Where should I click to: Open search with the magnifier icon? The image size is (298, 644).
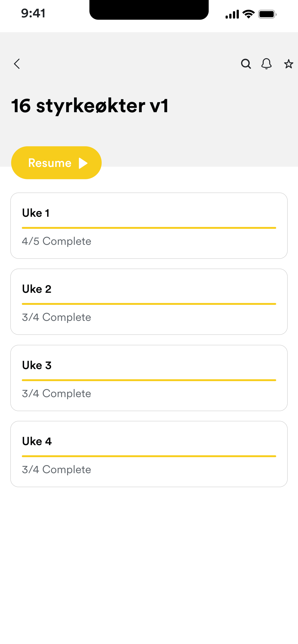[246, 64]
